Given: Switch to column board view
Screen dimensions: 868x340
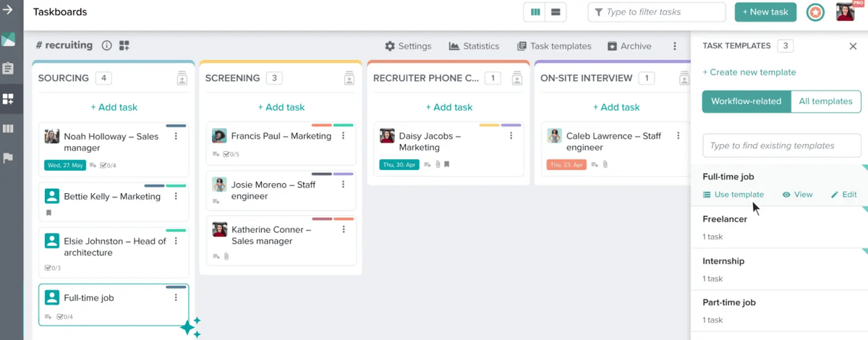Looking at the screenshot, I should [535, 12].
